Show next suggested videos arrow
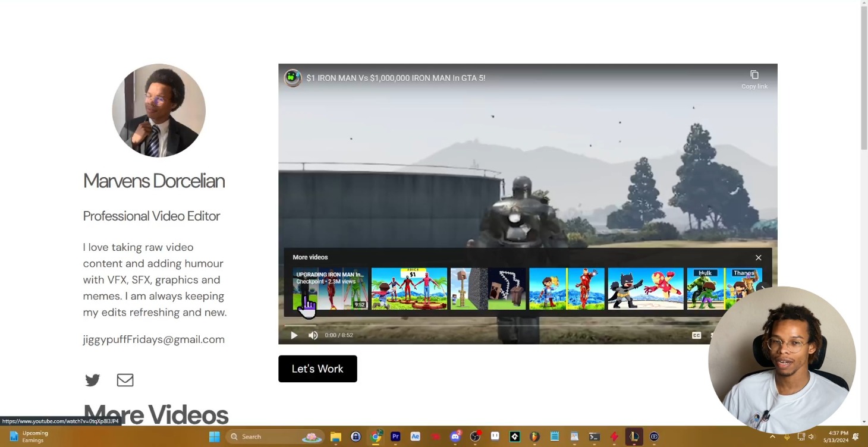This screenshot has width=868, height=447. point(763,288)
